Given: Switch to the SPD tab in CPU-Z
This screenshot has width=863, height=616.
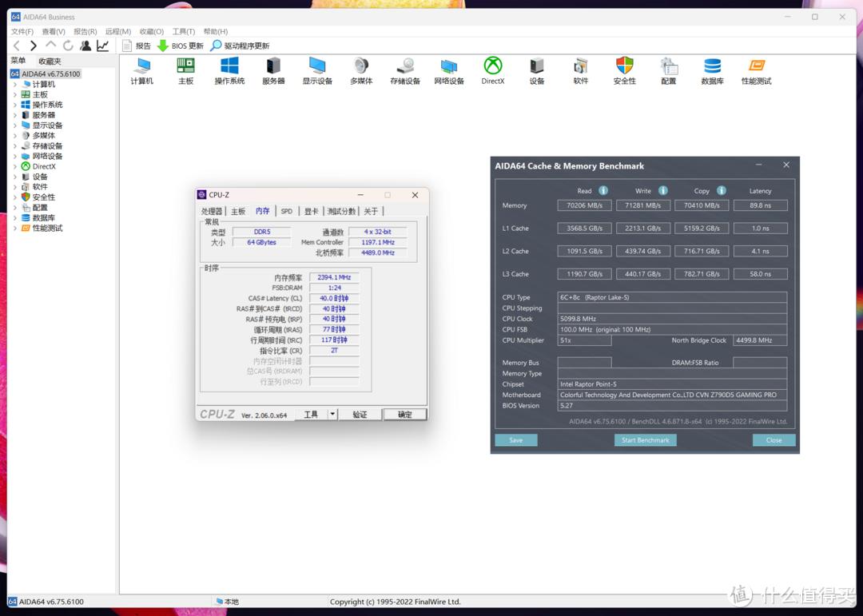Looking at the screenshot, I should pos(286,211).
